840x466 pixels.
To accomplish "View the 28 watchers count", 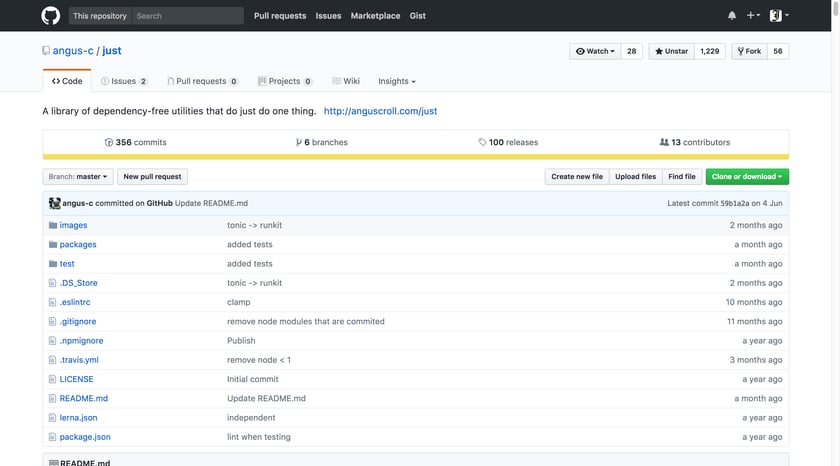I will [632, 51].
